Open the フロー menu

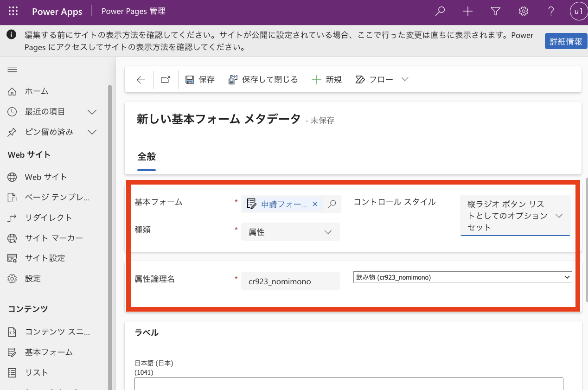382,80
